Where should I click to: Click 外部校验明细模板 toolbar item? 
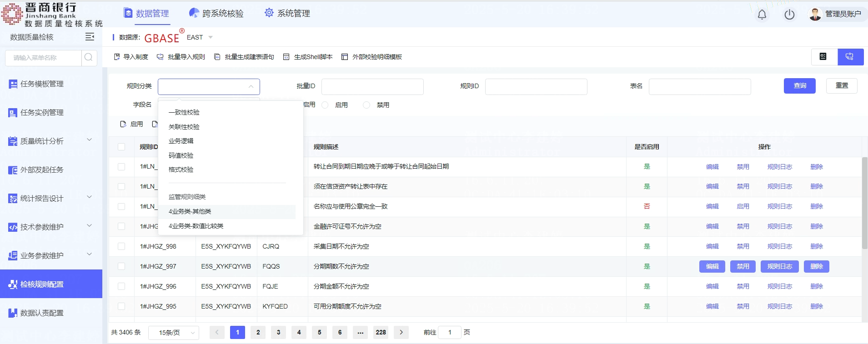371,57
